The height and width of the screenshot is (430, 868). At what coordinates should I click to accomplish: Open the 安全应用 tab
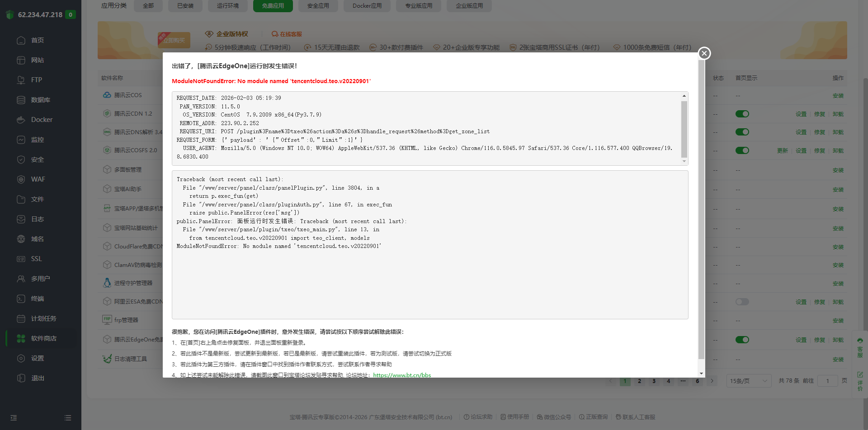(x=318, y=6)
